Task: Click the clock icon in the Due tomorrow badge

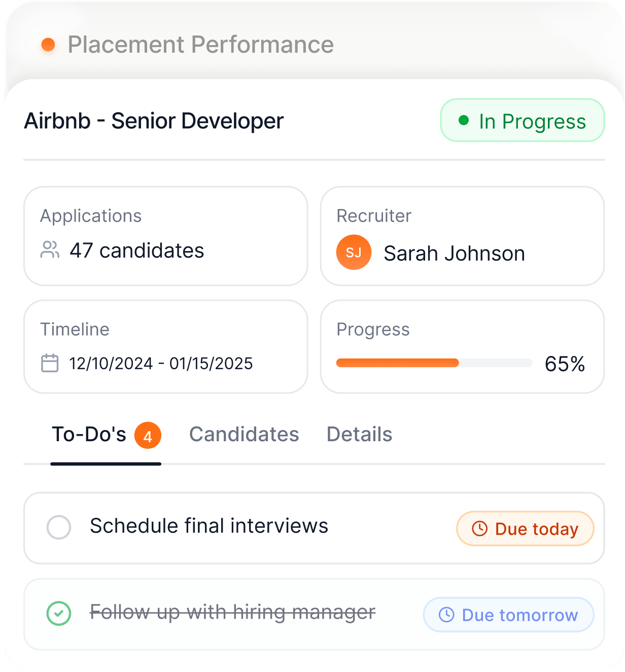Action: click(x=445, y=615)
